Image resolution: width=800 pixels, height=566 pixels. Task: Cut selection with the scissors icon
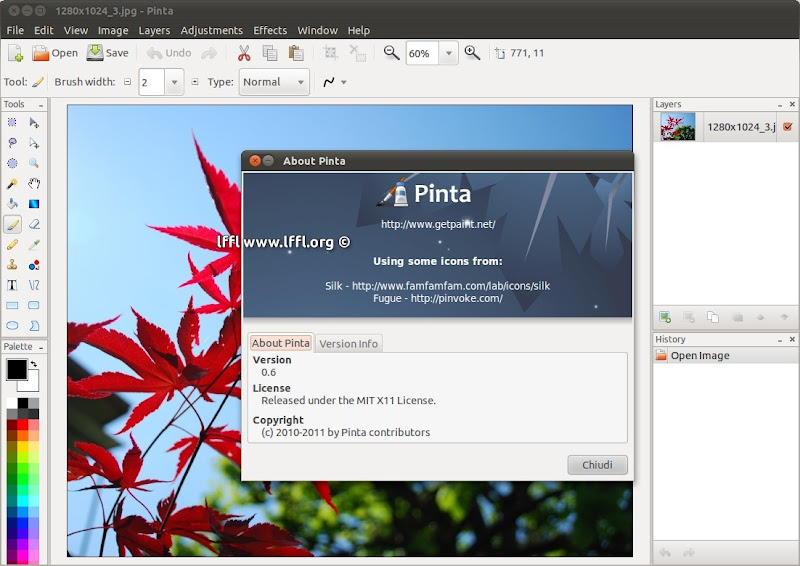(244, 53)
